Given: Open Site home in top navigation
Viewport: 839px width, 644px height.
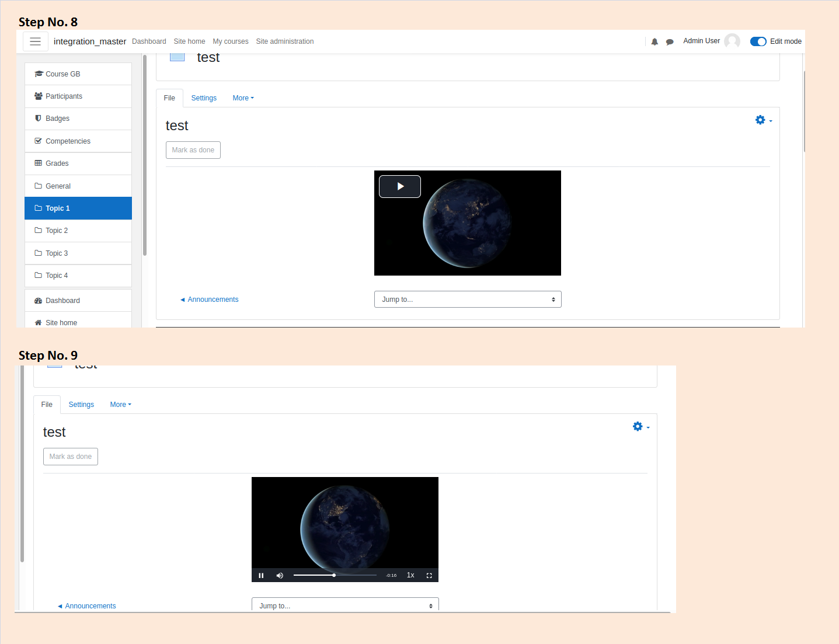Looking at the screenshot, I should coord(189,41).
